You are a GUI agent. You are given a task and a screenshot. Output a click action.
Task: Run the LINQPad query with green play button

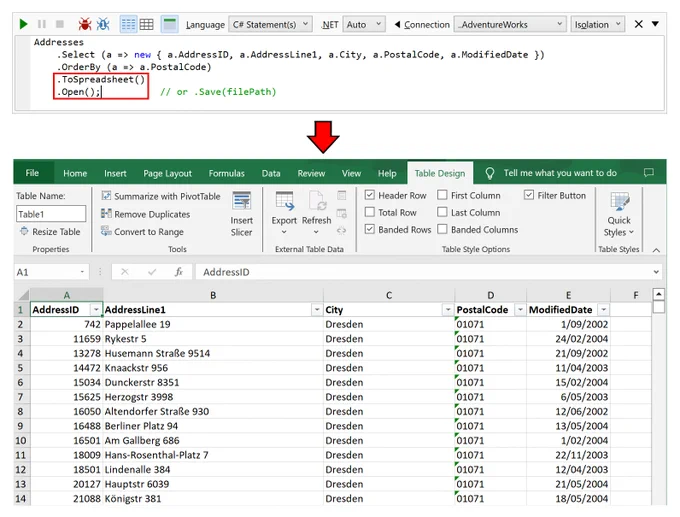click(x=23, y=24)
